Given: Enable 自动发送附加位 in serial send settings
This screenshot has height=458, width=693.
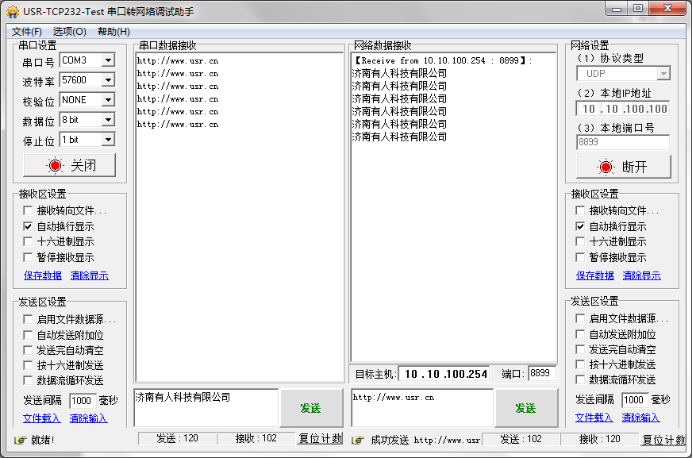Looking at the screenshot, I should [28, 335].
